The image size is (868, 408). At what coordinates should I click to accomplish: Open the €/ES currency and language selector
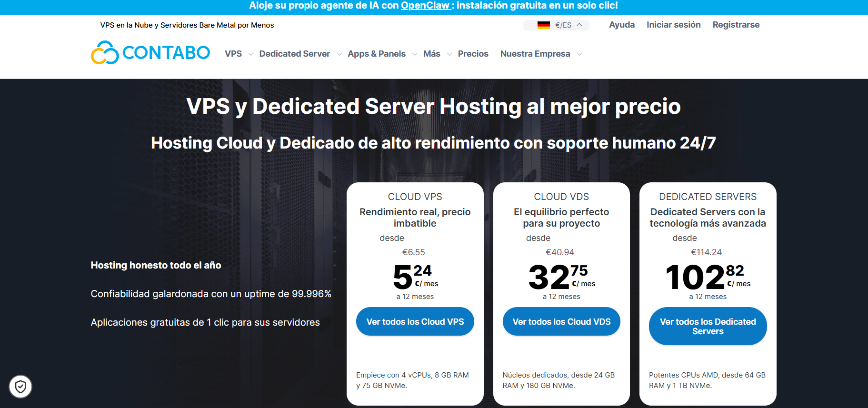[x=556, y=25]
